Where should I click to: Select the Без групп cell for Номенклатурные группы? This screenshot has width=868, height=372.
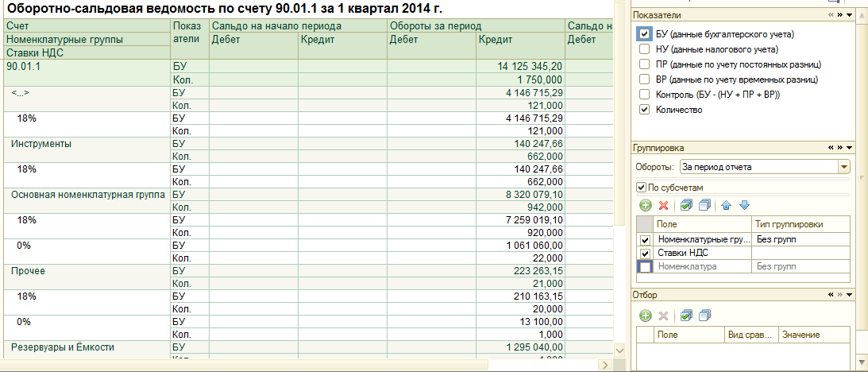click(x=800, y=240)
